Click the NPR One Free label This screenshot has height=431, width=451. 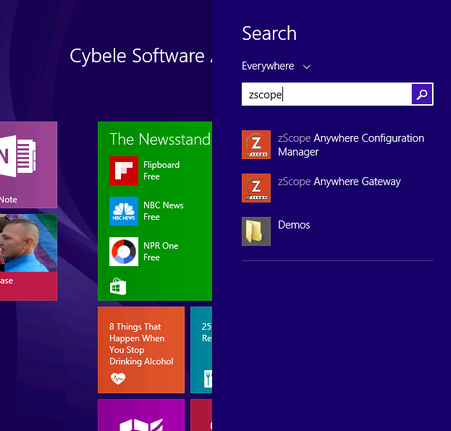(x=161, y=251)
